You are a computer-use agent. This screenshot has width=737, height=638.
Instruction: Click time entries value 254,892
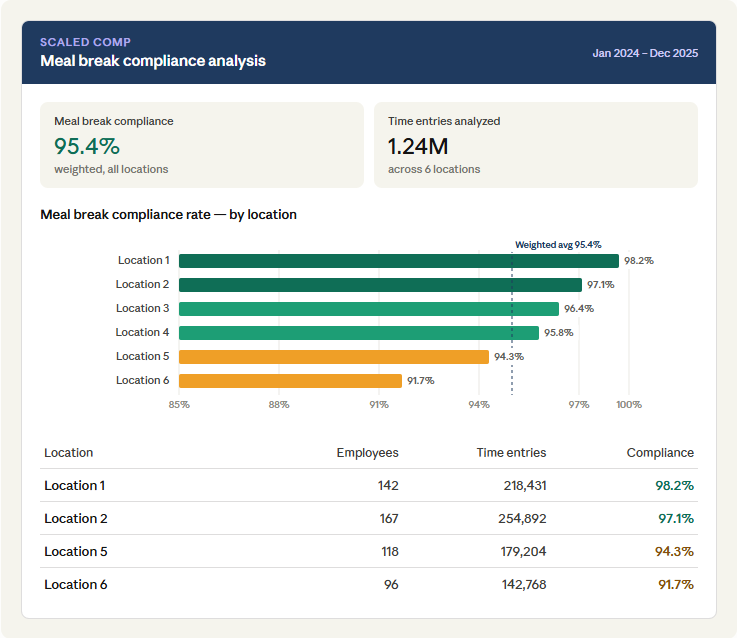point(522,518)
